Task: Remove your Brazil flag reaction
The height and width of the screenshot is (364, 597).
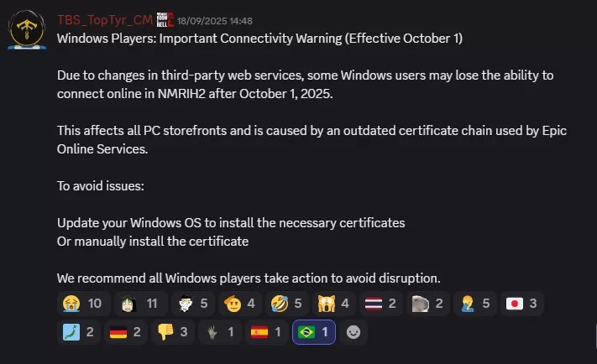Action: tap(315, 332)
